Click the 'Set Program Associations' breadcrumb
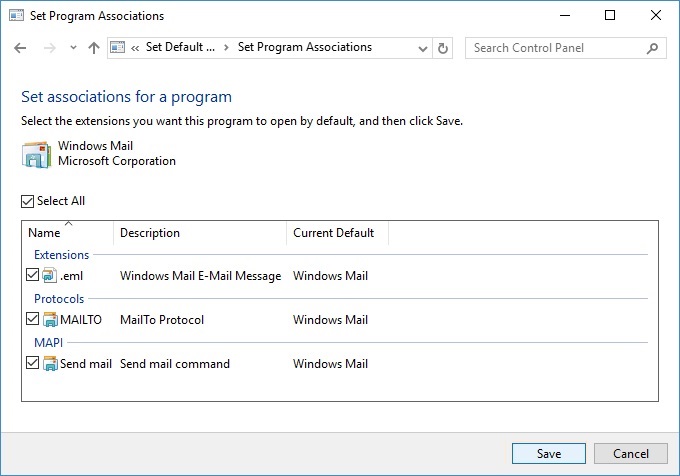This screenshot has width=680, height=476. pos(305,47)
